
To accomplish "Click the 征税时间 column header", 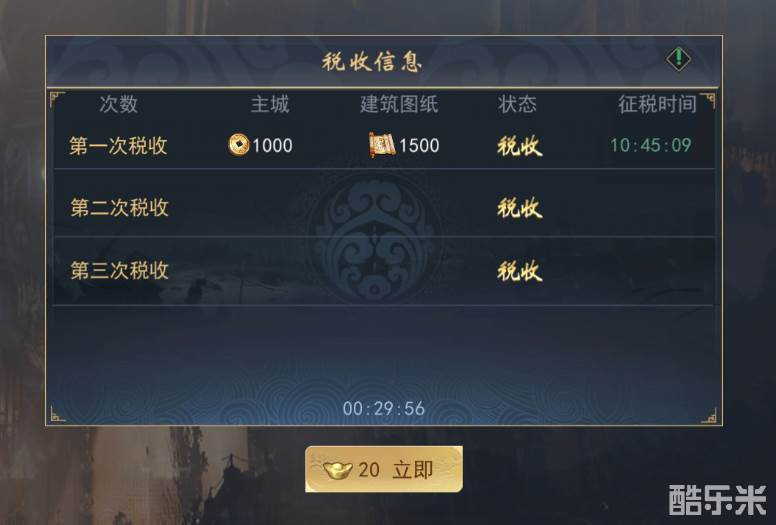I will (658, 104).
